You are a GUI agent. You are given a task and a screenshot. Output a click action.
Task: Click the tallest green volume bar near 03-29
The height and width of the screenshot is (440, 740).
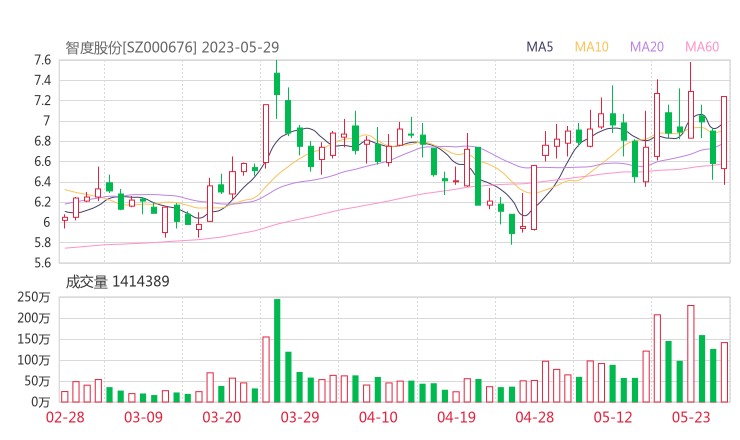coord(277,351)
